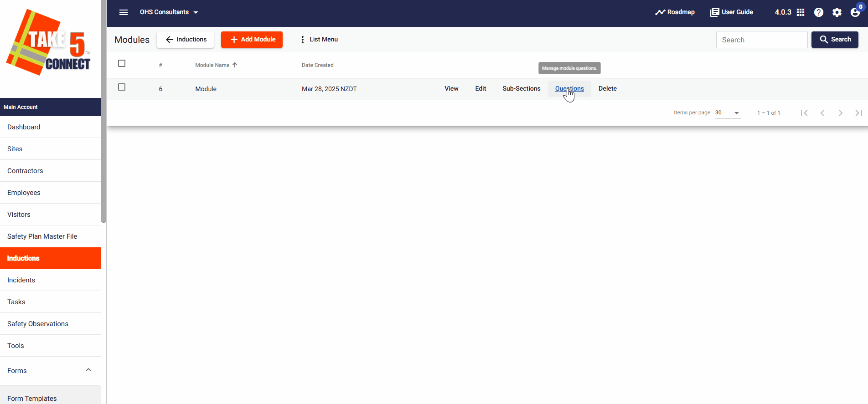Open Safety Observations in the sidebar
Screen dimensions: 868x404
[x=51, y=324]
